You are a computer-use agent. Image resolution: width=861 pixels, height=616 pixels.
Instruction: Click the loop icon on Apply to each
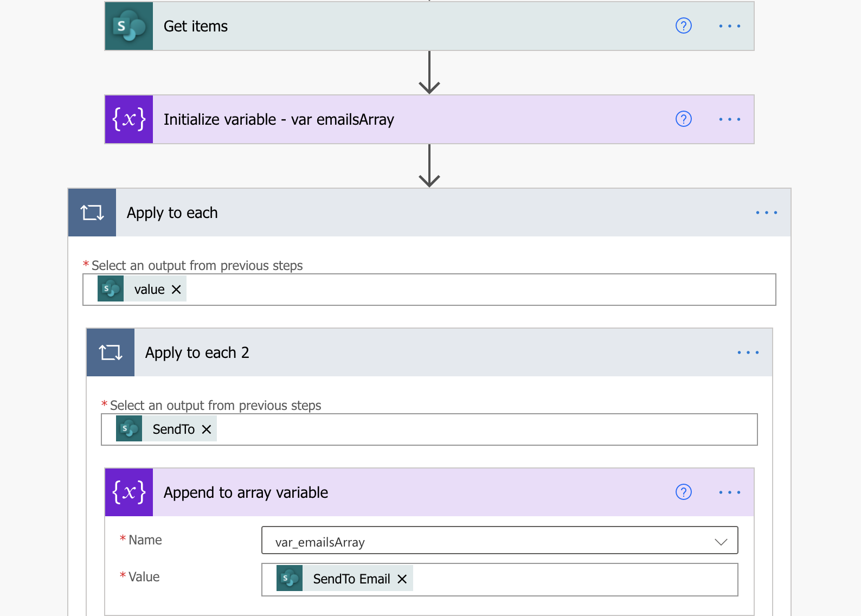[92, 213]
